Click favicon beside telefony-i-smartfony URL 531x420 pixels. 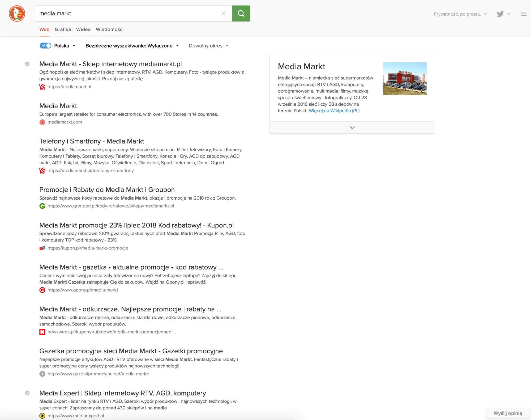[x=42, y=171]
